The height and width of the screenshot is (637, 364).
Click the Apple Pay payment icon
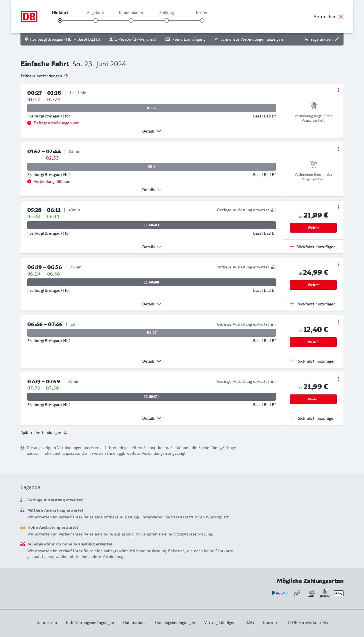[339, 593]
